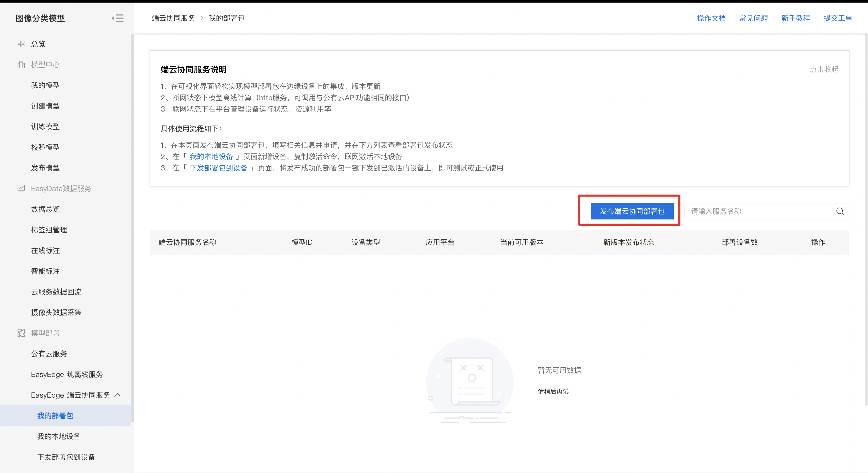Click 设备类型 column header
Screen dimensions: 868x473
pyautogui.click(x=366, y=242)
